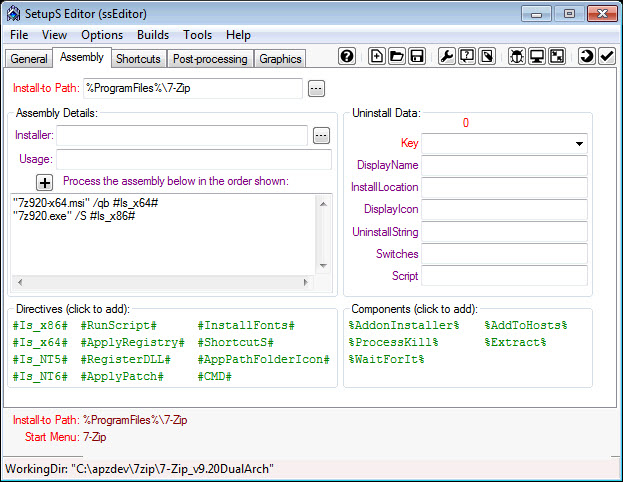Click the assembly box scroll right arrow
Image resolution: width=623 pixels, height=482 pixels.
tap(306, 283)
